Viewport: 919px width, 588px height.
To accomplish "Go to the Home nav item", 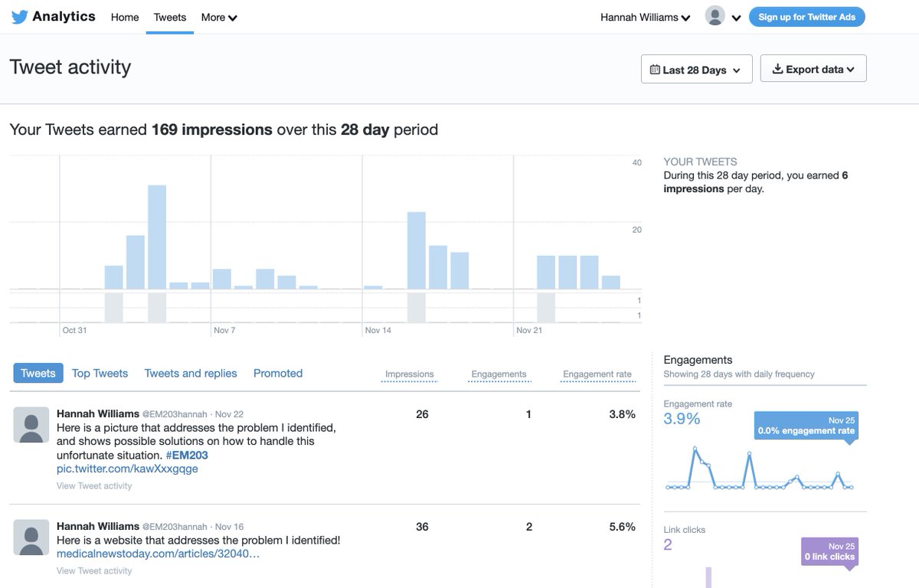I will point(125,17).
